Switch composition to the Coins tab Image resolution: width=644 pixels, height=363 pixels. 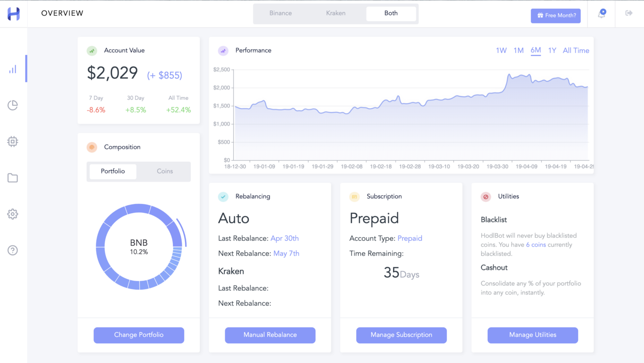tap(165, 171)
